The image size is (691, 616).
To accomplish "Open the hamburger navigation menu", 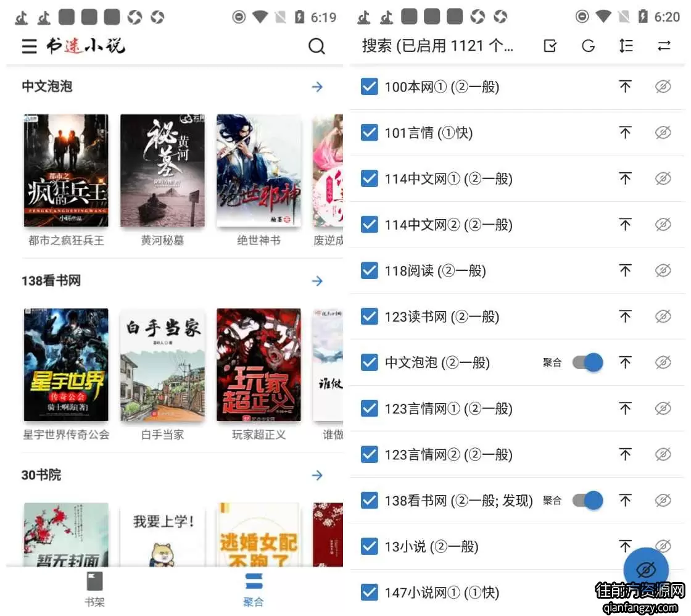I will tap(29, 46).
